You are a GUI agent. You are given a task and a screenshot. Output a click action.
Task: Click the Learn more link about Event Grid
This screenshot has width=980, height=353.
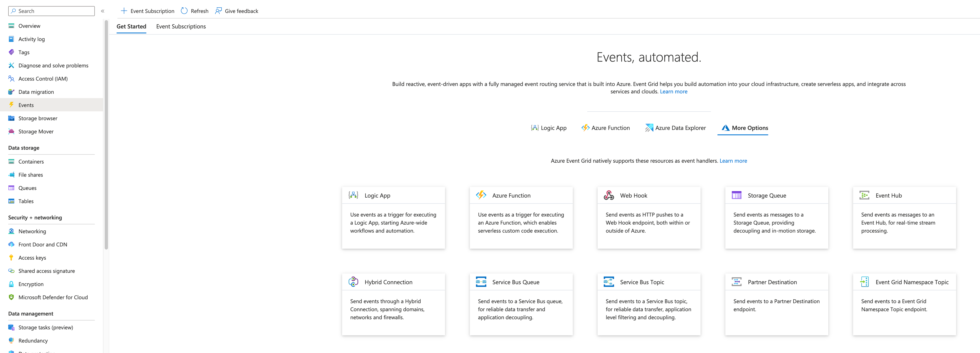click(x=673, y=91)
